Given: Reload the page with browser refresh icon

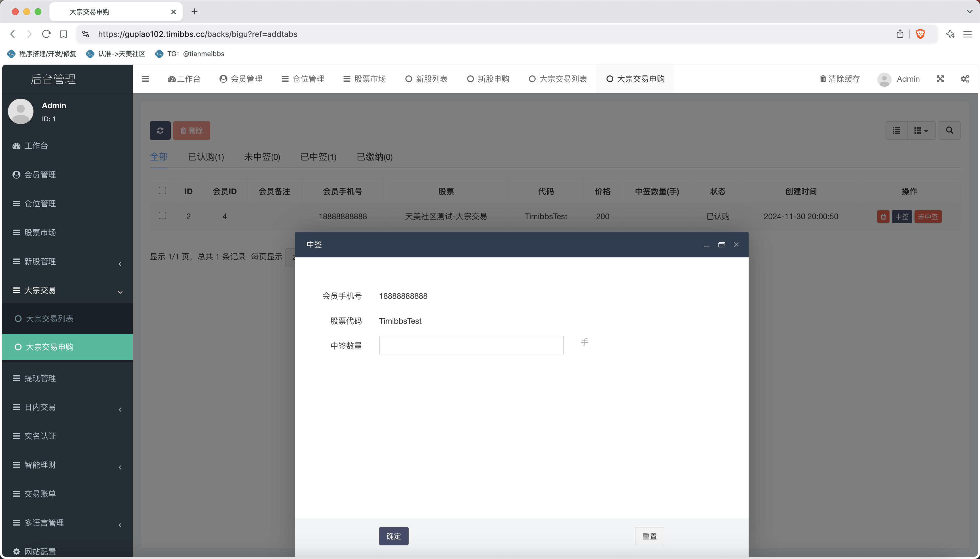Looking at the screenshot, I should pos(47,34).
